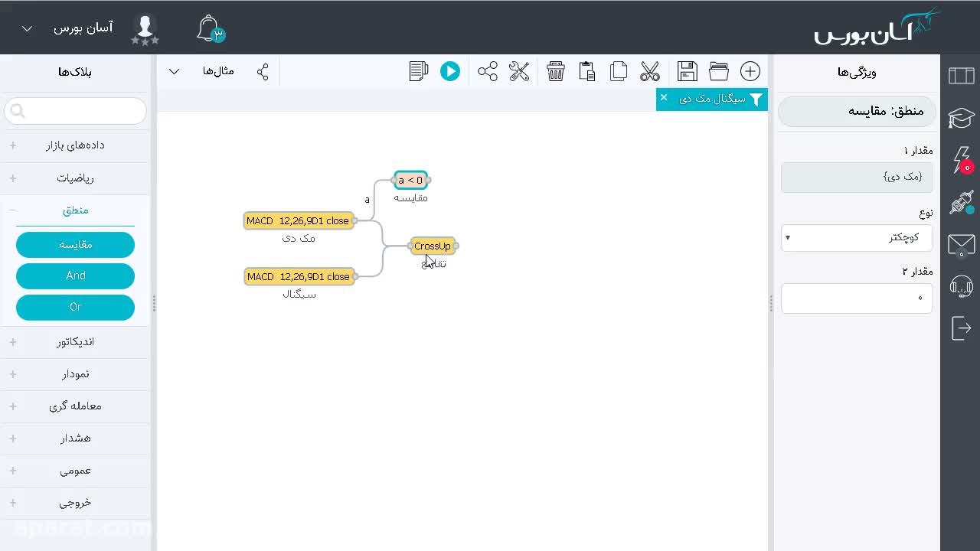Viewport: 980px width, 551px height.
Task: Click the headset support icon
Action: [961, 286]
